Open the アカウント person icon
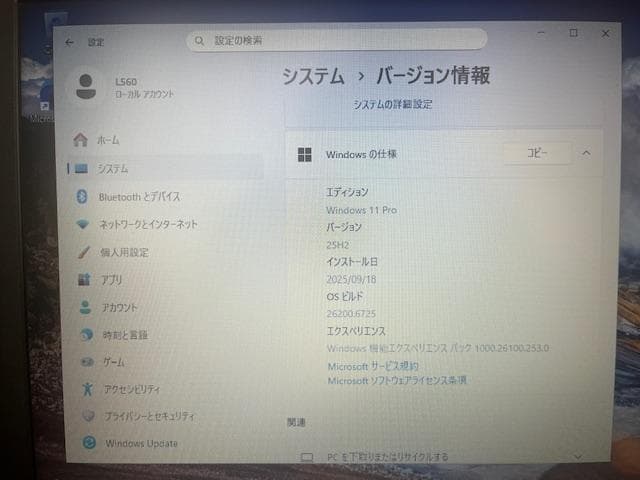This screenshot has width=640, height=480. tap(85, 307)
